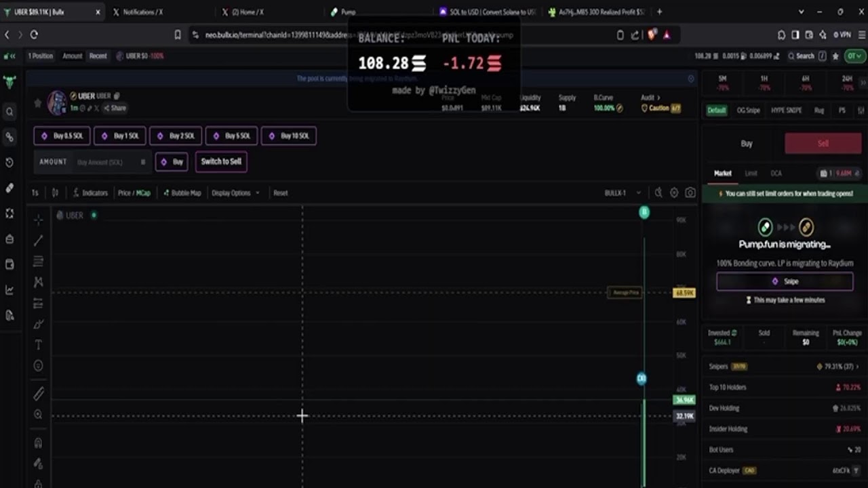Dismiss the pool migration banner
The image size is (868, 488).
(x=691, y=79)
